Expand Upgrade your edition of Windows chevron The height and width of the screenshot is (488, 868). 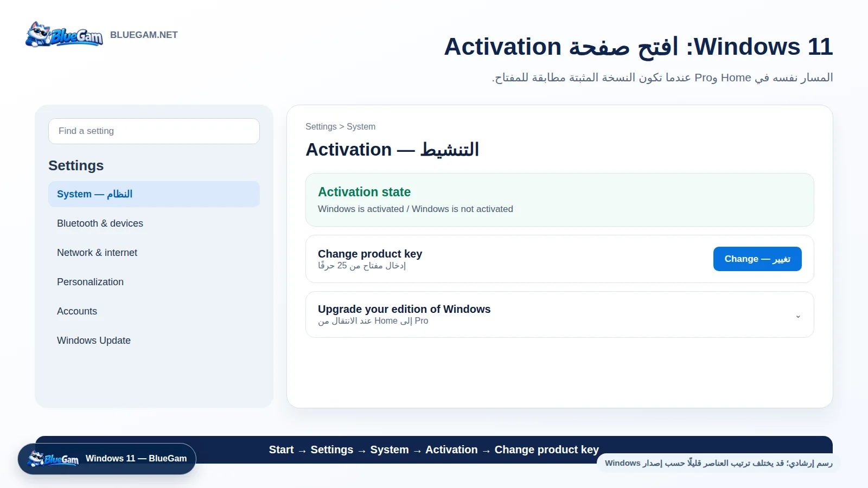(x=798, y=317)
